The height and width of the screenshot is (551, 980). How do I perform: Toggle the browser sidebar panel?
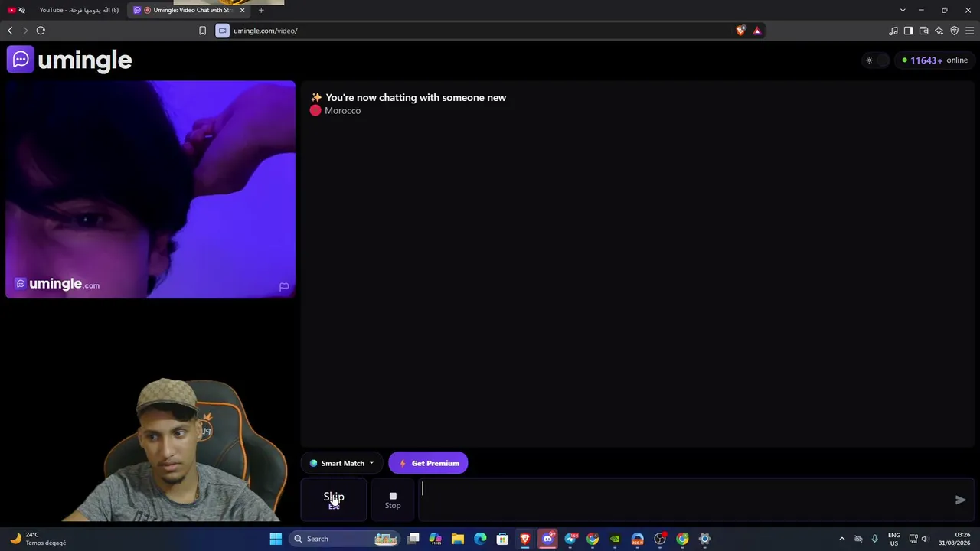(908, 31)
